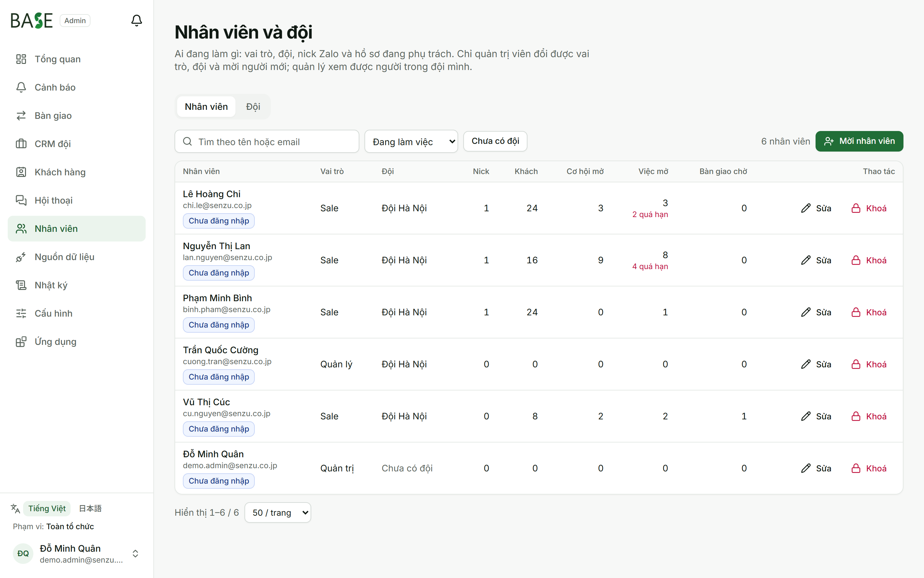
Task: Click the language translate icon
Action: coord(15,508)
